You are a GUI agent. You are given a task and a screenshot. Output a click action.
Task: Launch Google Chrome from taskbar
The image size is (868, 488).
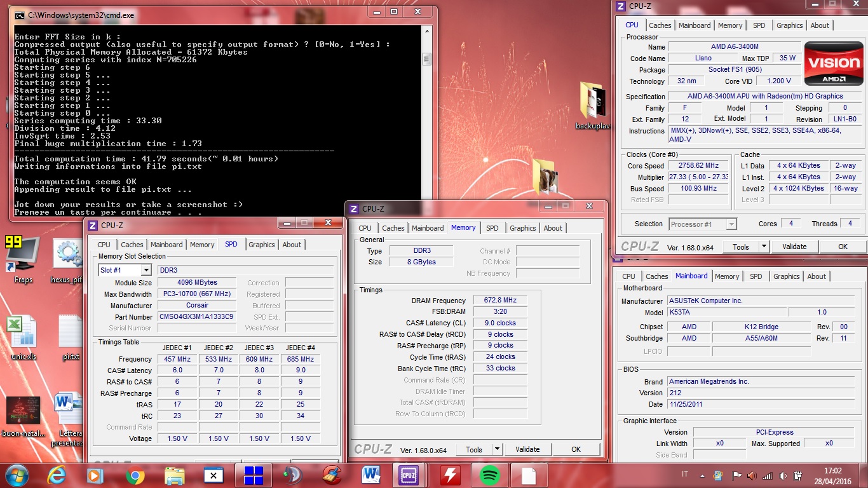pos(135,475)
